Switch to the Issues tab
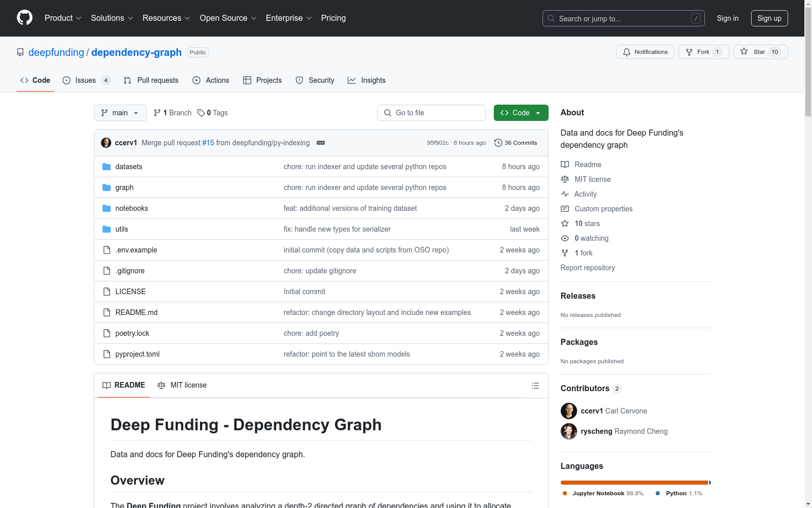812x508 pixels. 86,80
